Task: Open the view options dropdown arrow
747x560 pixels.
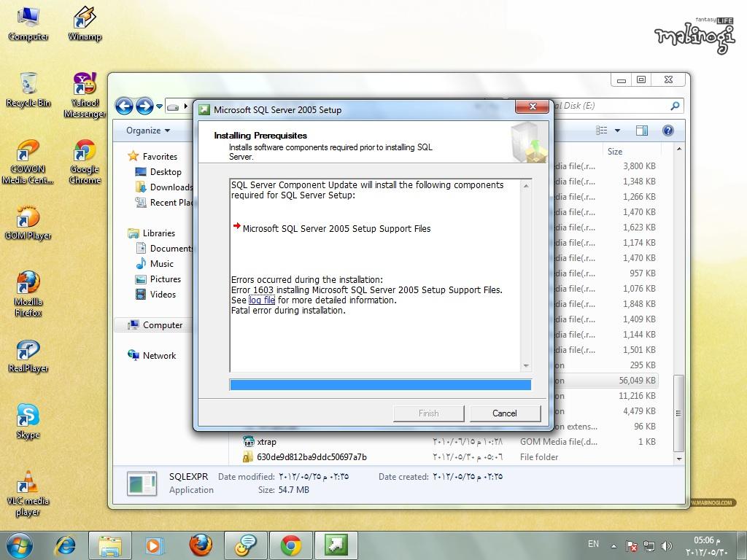Action: (x=617, y=131)
